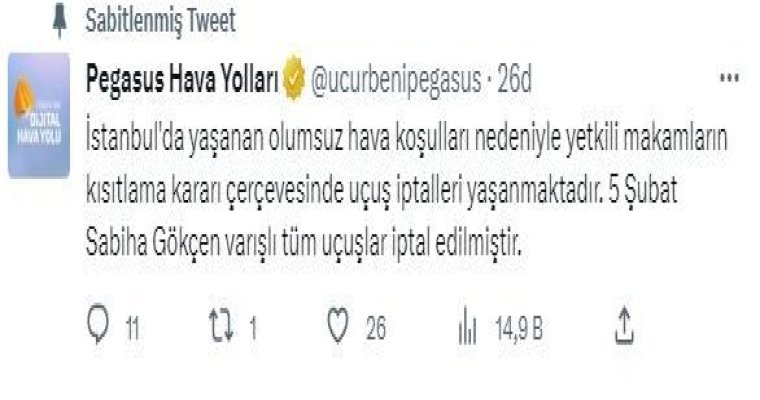The width and height of the screenshot is (760, 400).
Task: Click the retweet count 1
Action: [253, 329]
